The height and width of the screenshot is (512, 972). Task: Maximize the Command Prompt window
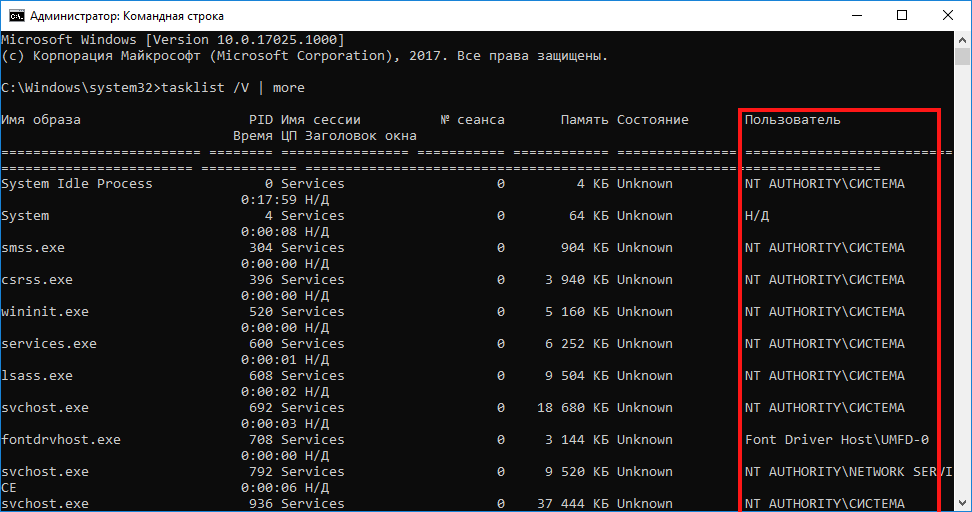[x=902, y=15]
